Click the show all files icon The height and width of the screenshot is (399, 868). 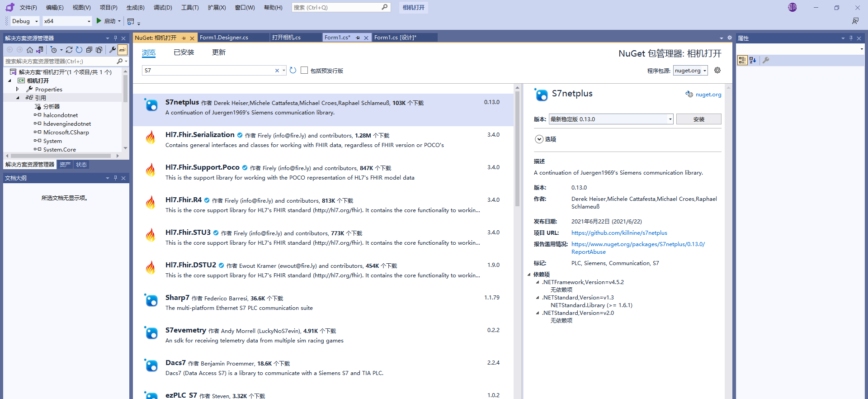tap(99, 50)
